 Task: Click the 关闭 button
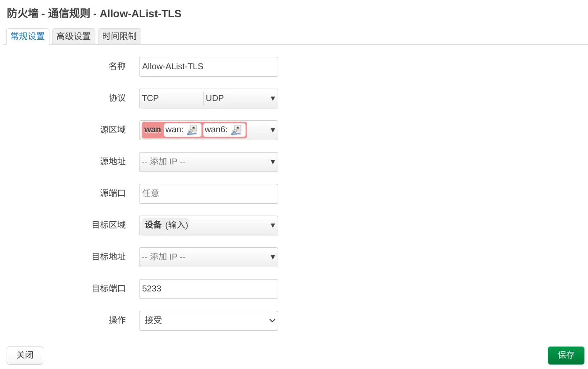pos(25,355)
